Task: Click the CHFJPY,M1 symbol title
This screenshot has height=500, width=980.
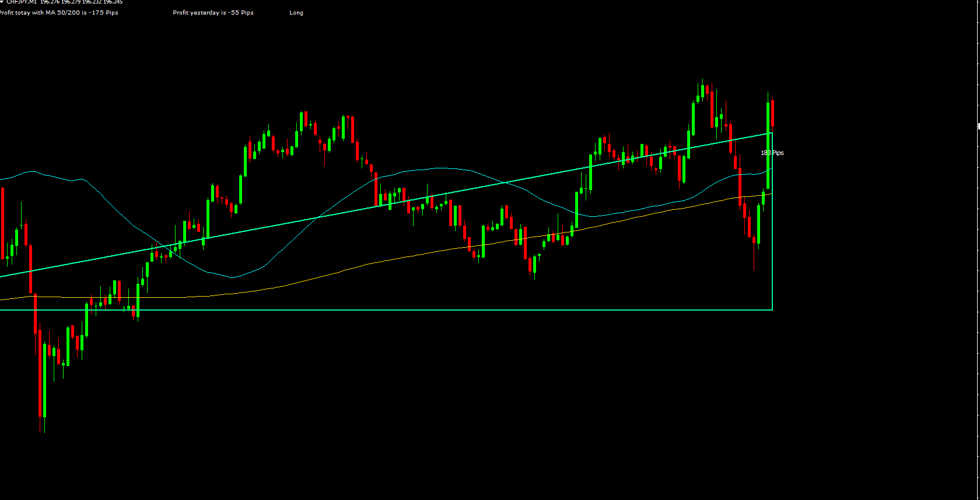Action: coord(22,2)
